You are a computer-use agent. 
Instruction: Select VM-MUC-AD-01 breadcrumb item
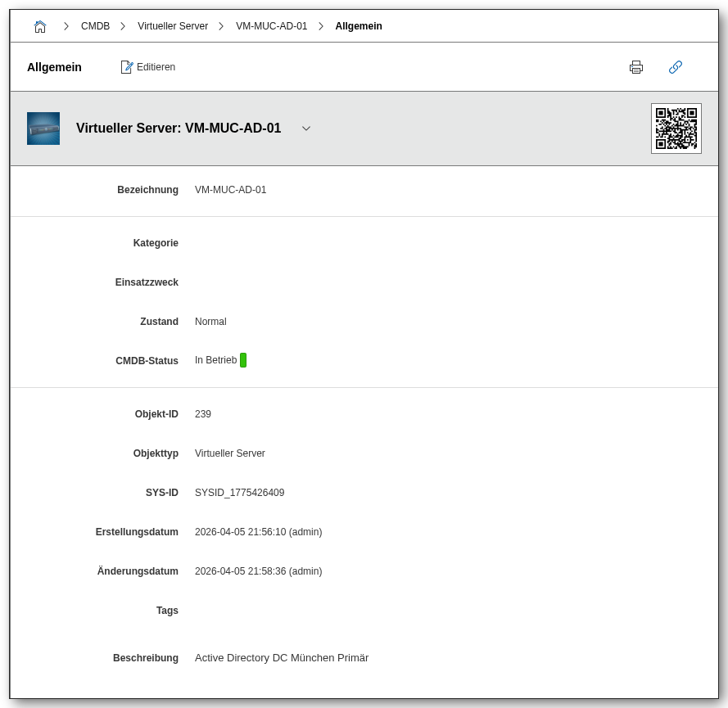pyautogui.click(x=271, y=26)
